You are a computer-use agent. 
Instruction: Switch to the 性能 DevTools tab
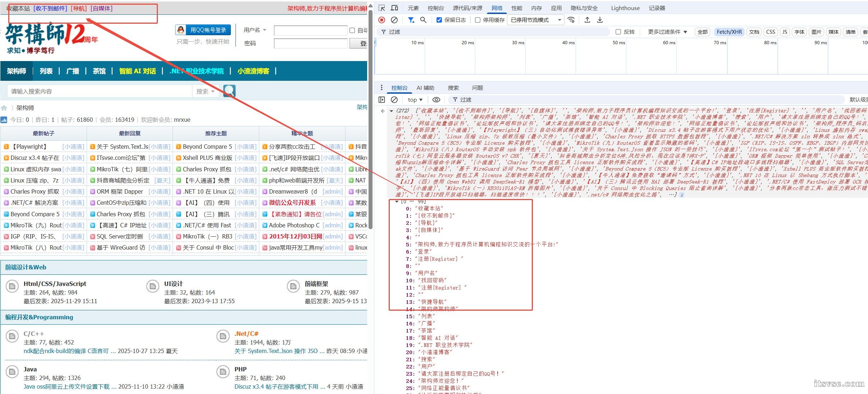[517, 8]
